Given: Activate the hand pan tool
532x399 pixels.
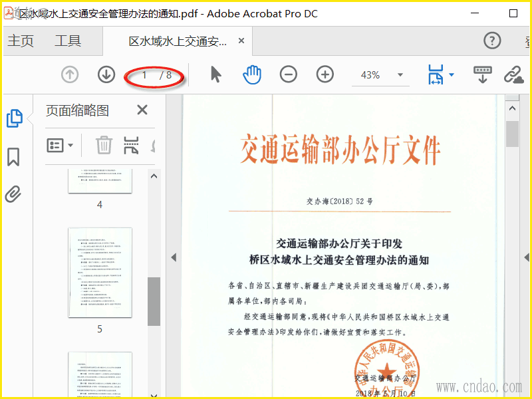Looking at the screenshot, I should click(252, 74).
